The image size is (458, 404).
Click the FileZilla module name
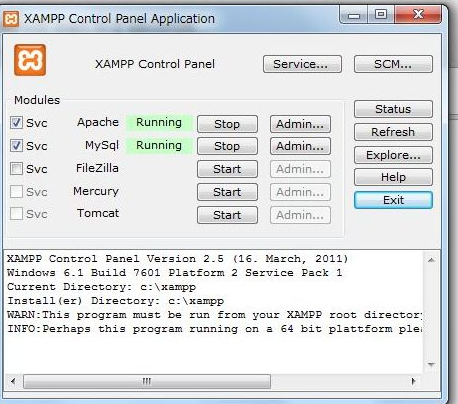pyautogui.click(x=97, y=168)
